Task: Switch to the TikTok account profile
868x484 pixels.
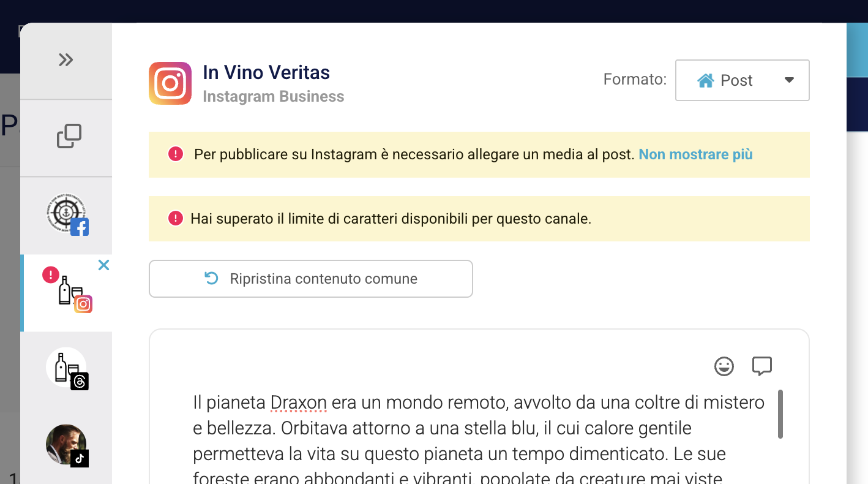Action: 67,445
